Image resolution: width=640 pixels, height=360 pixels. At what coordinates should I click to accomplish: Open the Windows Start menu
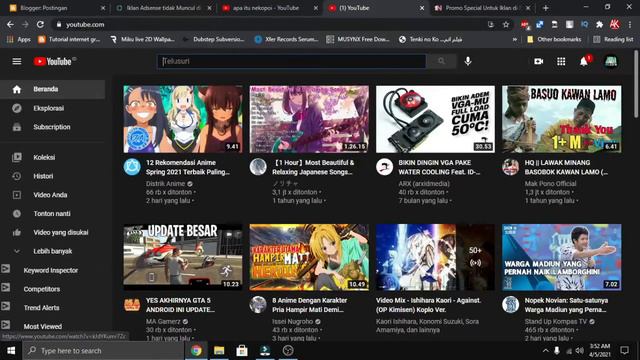[x=11, y=351]
